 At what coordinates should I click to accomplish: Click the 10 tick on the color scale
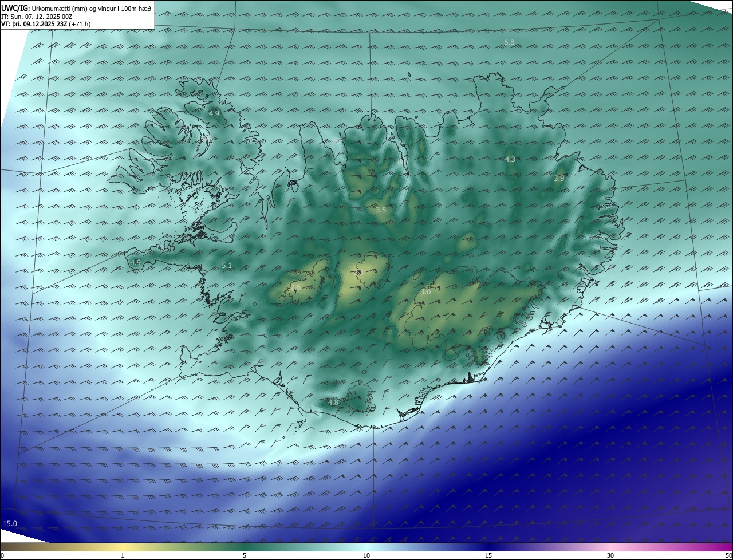pyautogui.click(x=366, y=555)
